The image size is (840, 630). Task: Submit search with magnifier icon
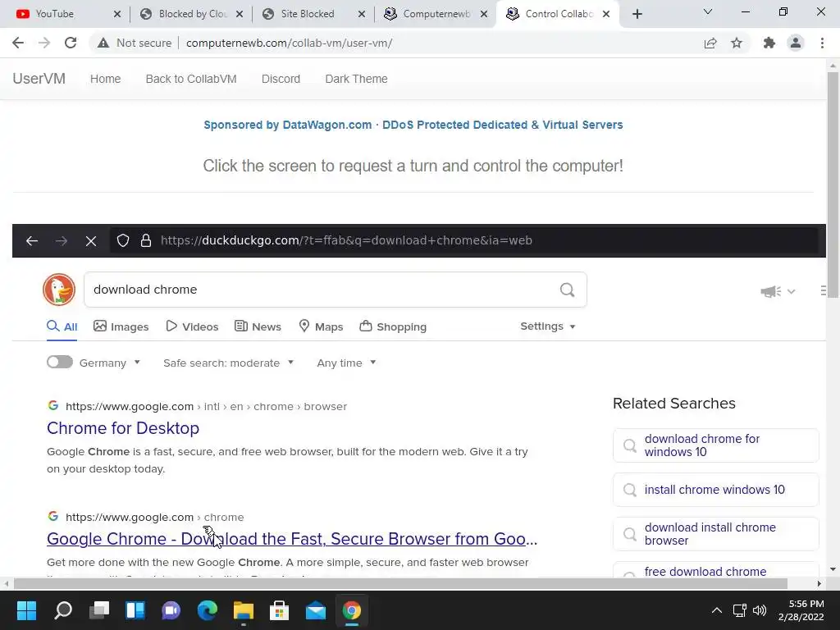[568, 290]
